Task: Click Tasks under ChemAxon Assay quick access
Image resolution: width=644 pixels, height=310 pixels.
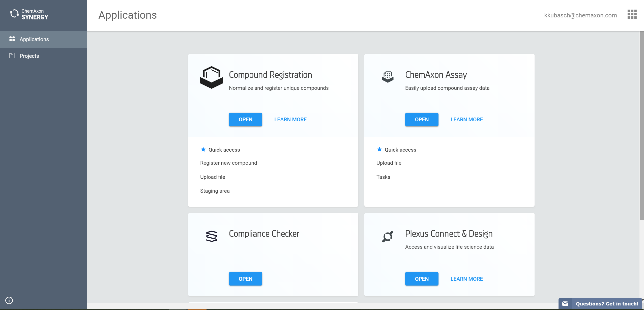Action: tap(383, 177)
